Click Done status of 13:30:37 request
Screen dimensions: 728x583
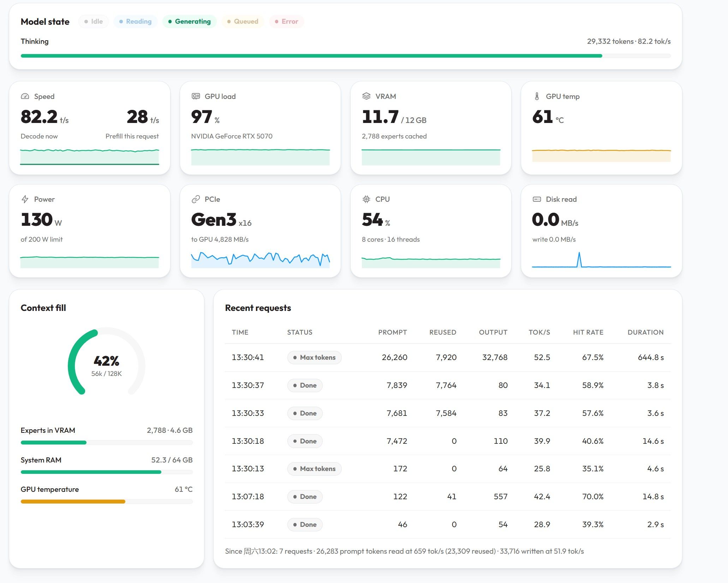pyautogui.click(x=305, y=385)
